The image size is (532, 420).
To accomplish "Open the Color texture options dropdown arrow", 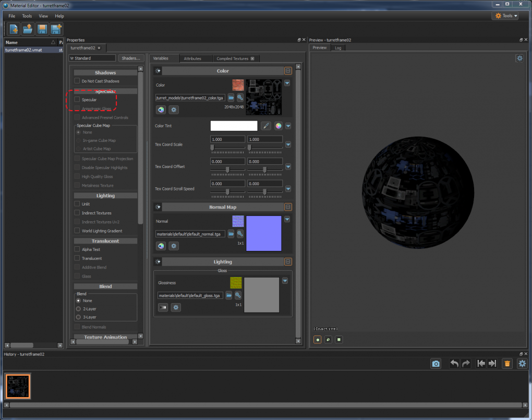I will pos(287,83).
